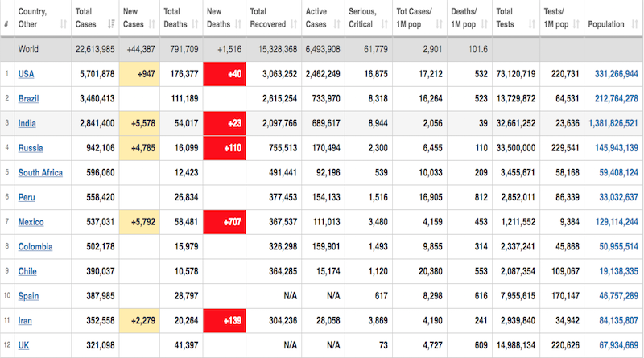
Task: Click Russia population 145,943,139 link
Action: (617, 148)
